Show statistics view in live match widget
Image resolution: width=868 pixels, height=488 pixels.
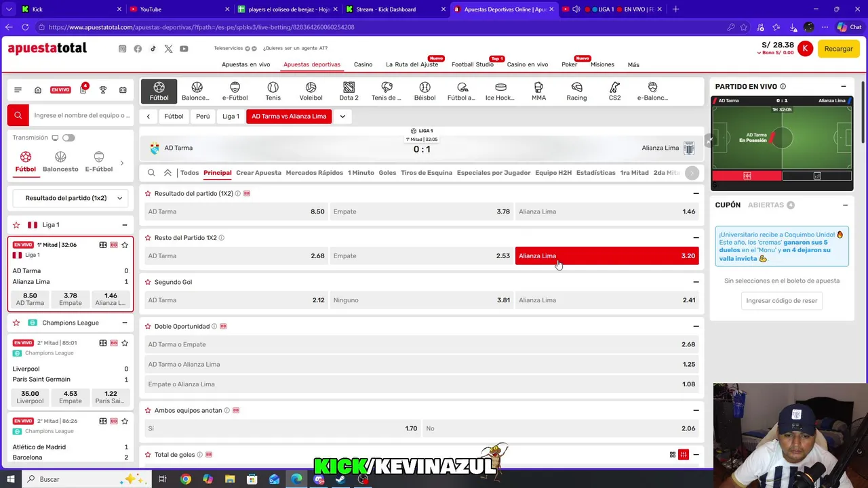tap(817, 176)
